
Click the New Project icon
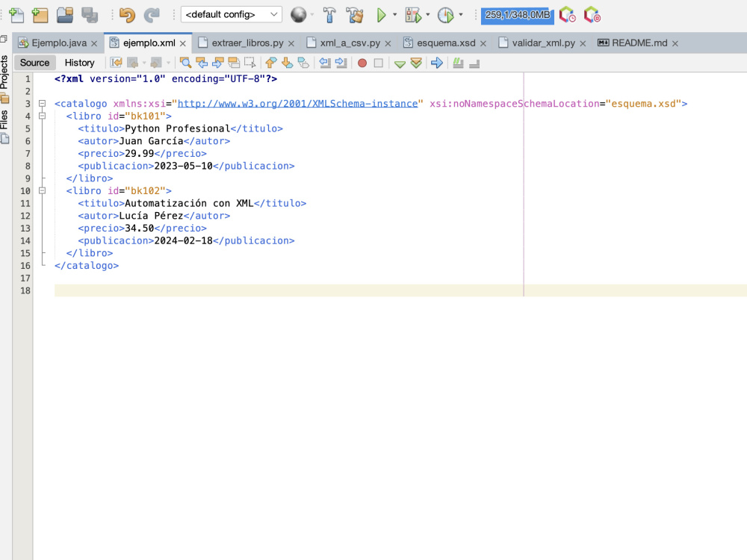(40, 15)
